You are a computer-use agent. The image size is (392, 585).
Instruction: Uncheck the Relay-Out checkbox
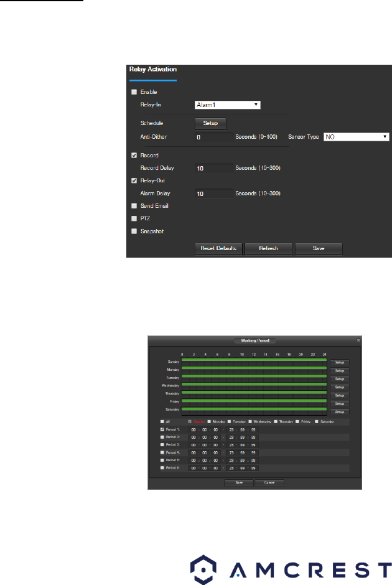tap(134, 180)
